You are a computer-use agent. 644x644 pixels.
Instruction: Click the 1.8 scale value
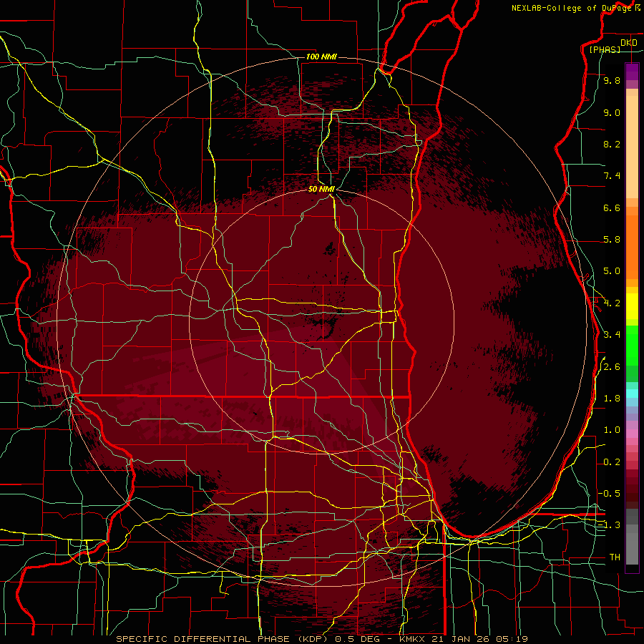coord(612,399)
